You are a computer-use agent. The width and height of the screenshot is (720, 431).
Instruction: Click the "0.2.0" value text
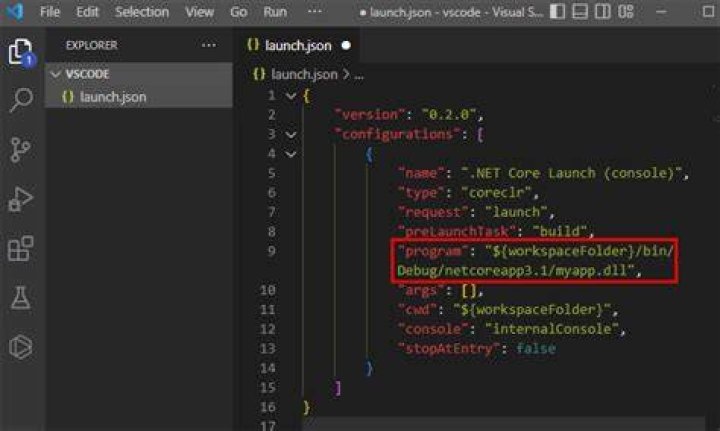coord(449,115)
